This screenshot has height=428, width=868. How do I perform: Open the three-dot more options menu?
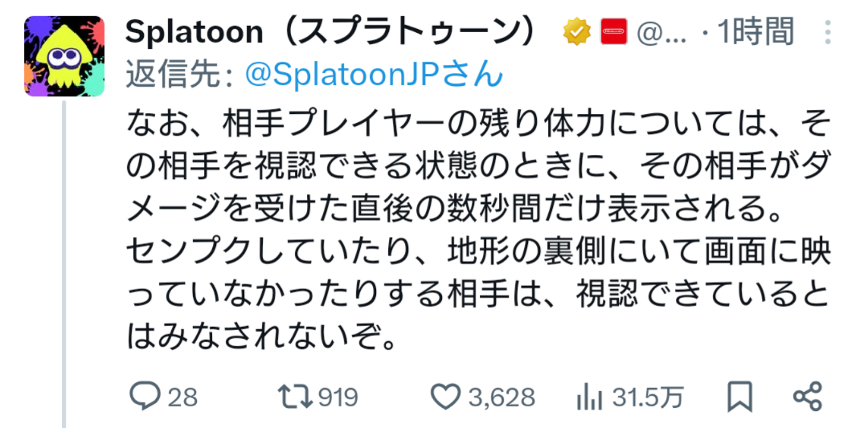(829, 33)
